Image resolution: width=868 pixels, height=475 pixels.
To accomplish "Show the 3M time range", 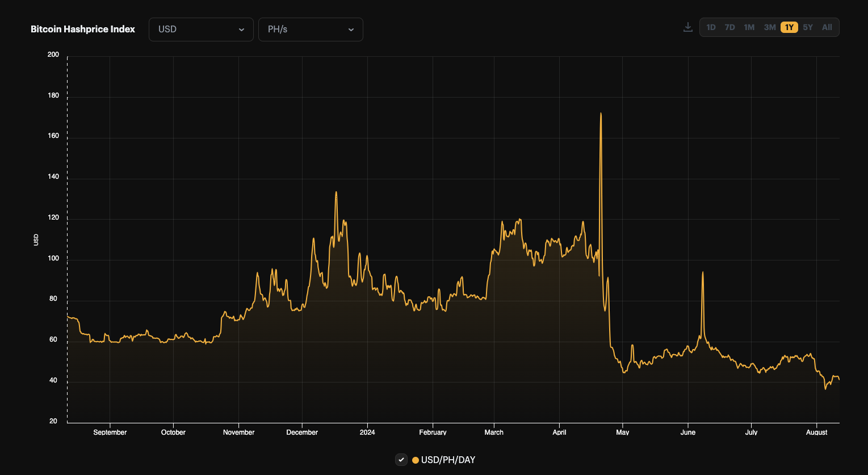I will point(769,27).
